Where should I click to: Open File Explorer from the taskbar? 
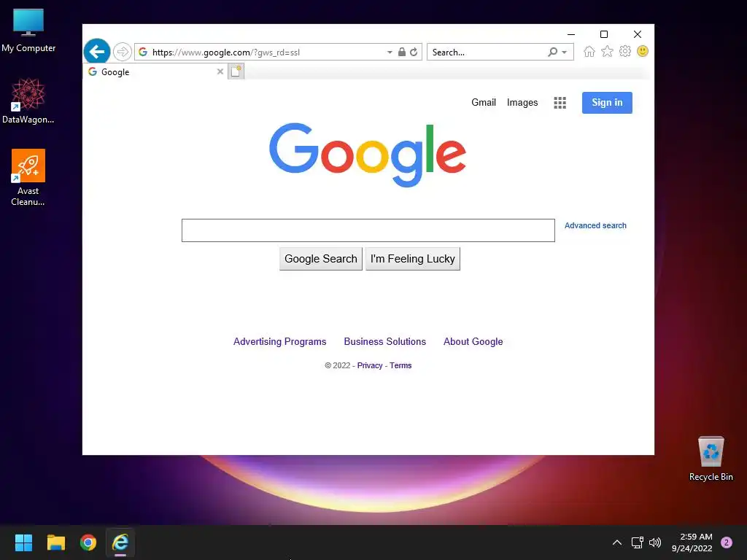55,542
